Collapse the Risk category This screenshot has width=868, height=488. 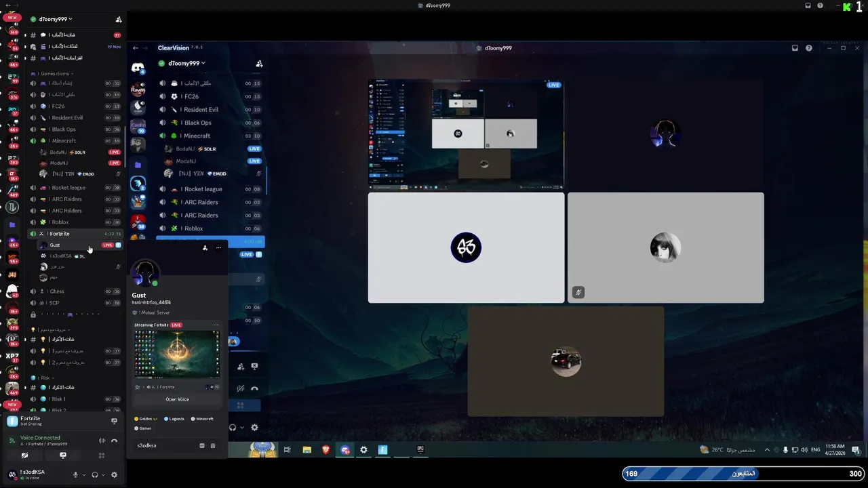(43, 378)
